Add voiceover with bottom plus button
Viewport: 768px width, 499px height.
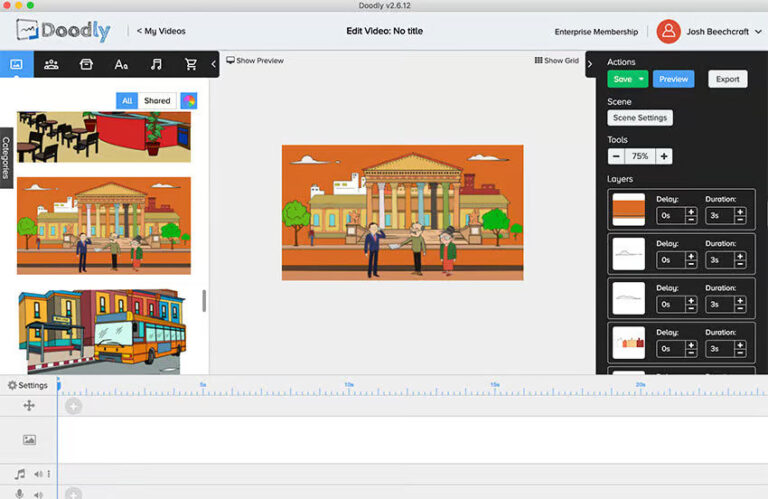(73, 493)
